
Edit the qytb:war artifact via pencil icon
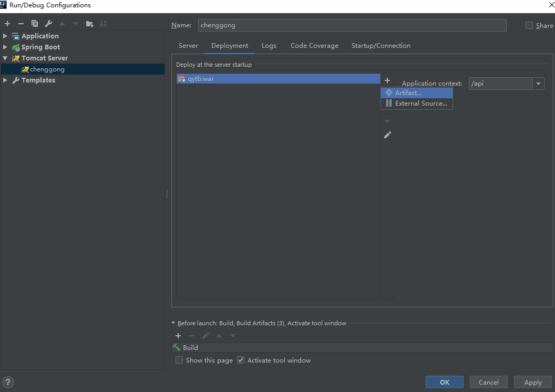tap(387, 135)
